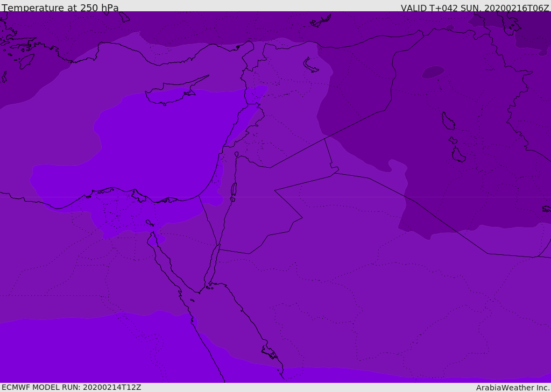Click the 'Temperature at 250 hPa' title
551x392 pixels.
tap(60, 8)
